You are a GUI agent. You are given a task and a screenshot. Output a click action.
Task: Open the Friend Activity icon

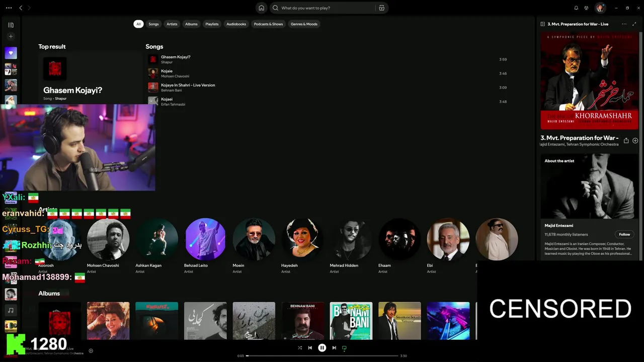tap(587, 8)
